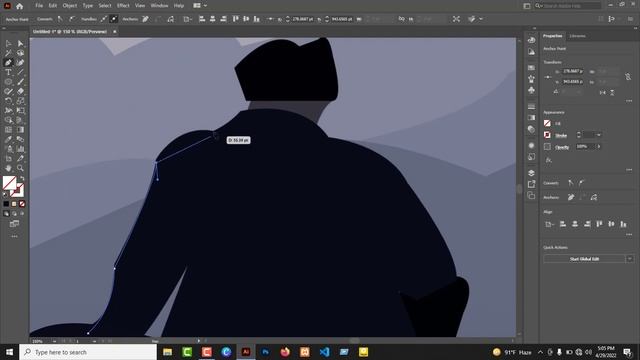Select the Eraser tool
640x360 pixels.
(20, 91)
